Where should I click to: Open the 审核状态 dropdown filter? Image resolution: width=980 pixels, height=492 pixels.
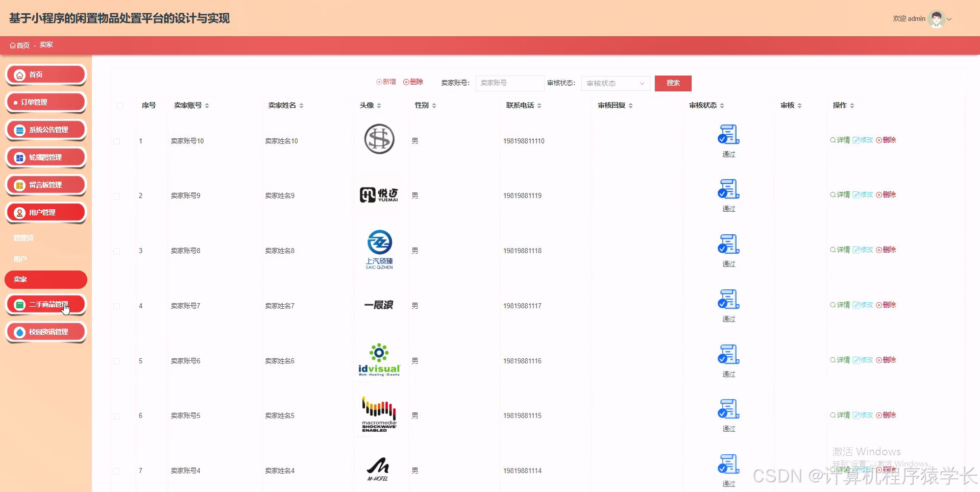click(615, 83)
